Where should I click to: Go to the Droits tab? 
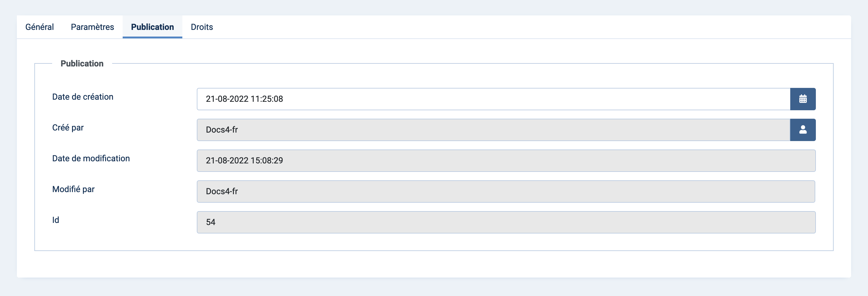(202, 27)
